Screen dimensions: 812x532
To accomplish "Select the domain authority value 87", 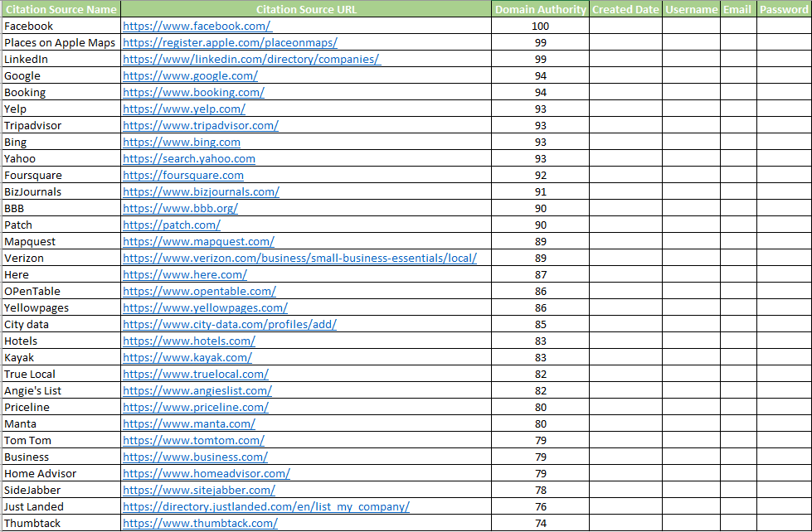I will click(540, 274).
